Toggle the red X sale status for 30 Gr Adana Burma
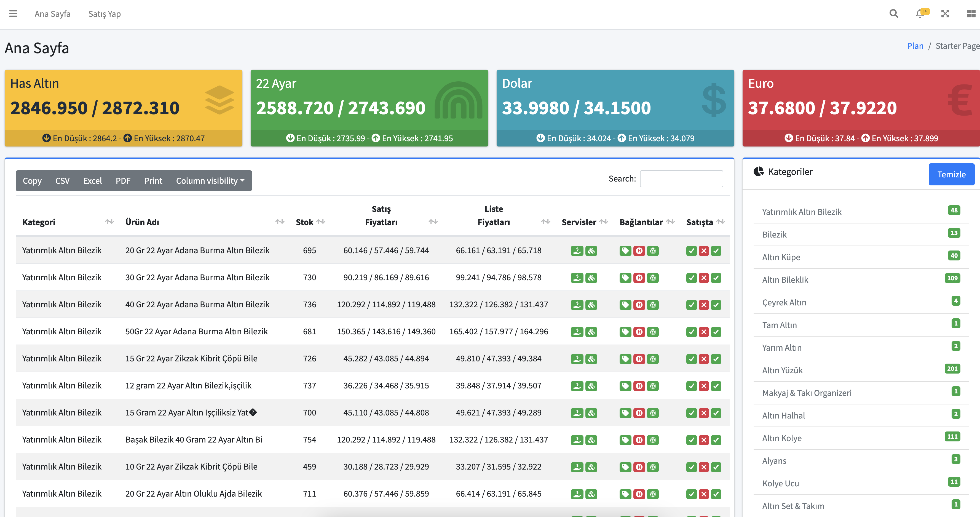Image resolution: width=980 pixels, height=517 pixels. click(704, 278)
